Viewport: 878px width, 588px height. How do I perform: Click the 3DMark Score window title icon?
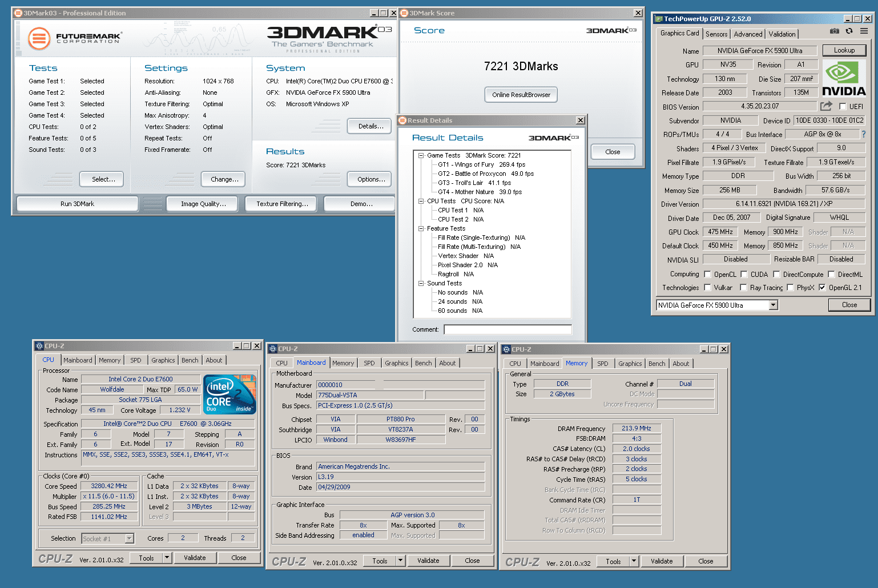(x=404, y=13)
